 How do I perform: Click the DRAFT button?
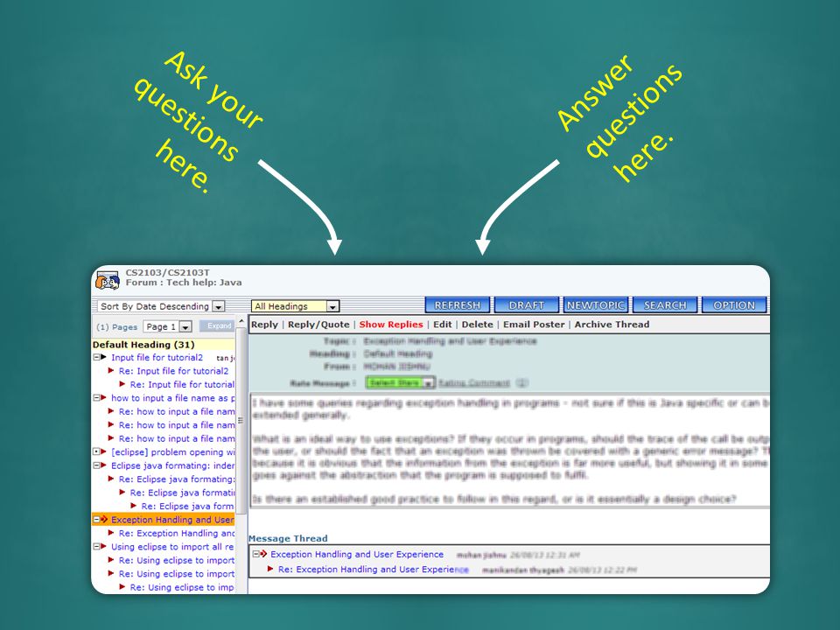coord(526,305)
